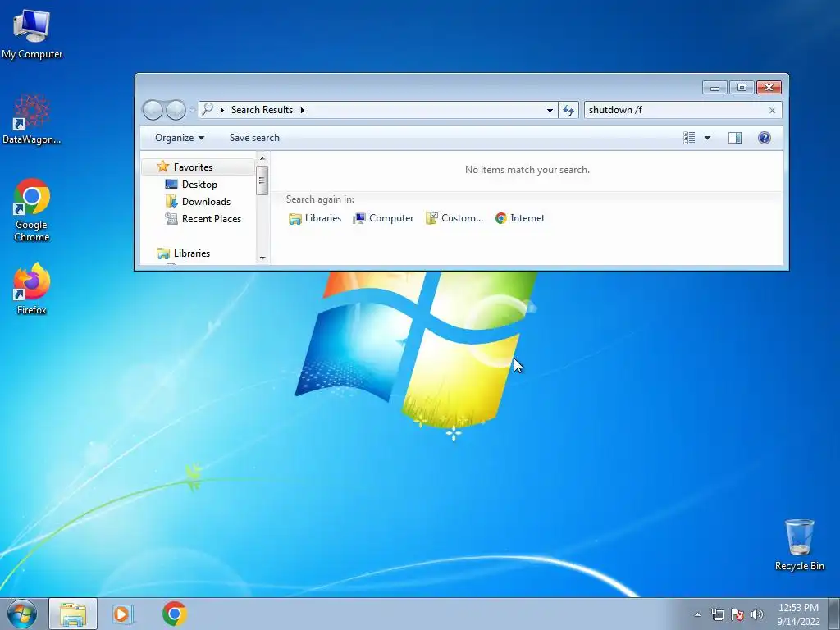Toggle the preview pane
The width and height of the screenshot is (840, 630).
click(x=734, y=138)
